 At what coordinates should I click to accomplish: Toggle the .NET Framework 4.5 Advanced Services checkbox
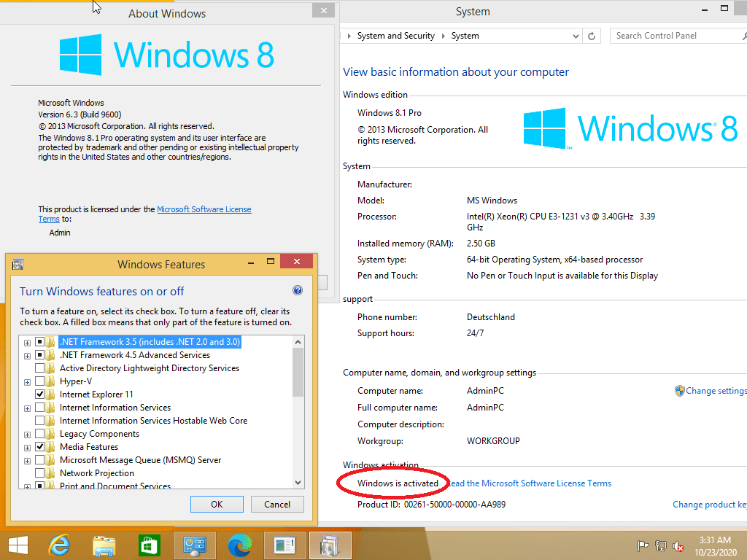click(x=39, y=355)
